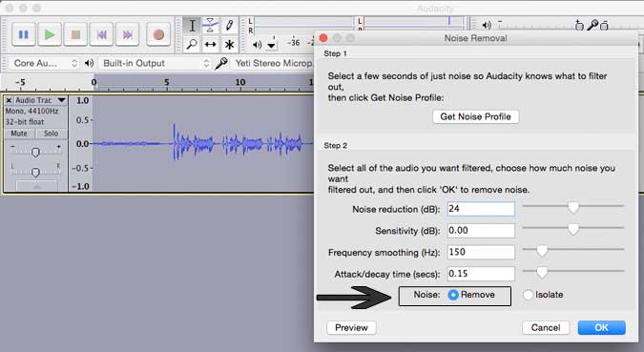Close the Noise Removal dialog with red button

[323, 38]
